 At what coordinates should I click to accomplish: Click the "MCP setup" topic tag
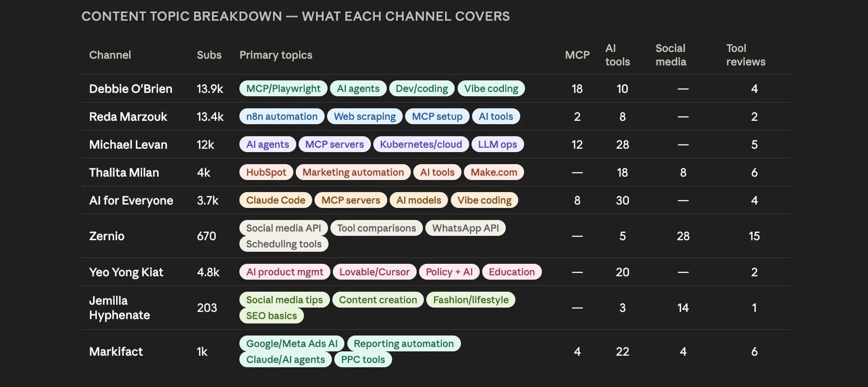[x=437, y=116]
